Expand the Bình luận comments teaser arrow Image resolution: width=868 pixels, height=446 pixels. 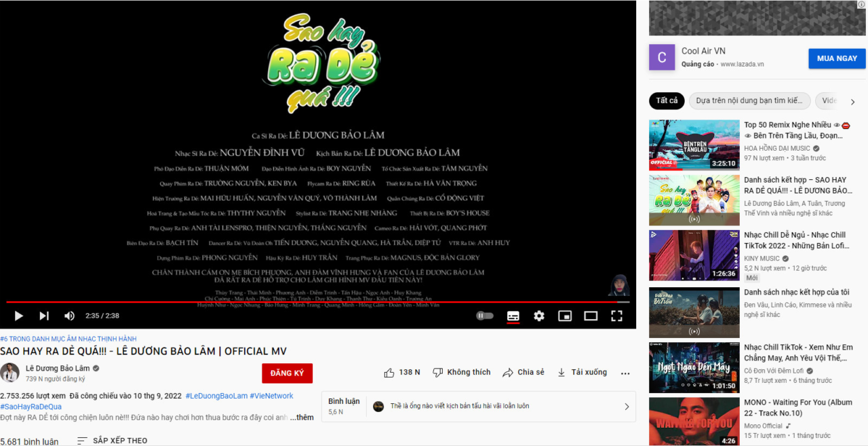coord(627,407)
